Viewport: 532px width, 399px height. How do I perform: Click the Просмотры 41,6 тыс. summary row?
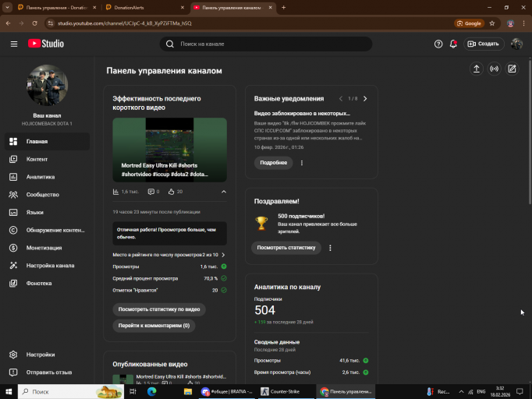(311, 360)
